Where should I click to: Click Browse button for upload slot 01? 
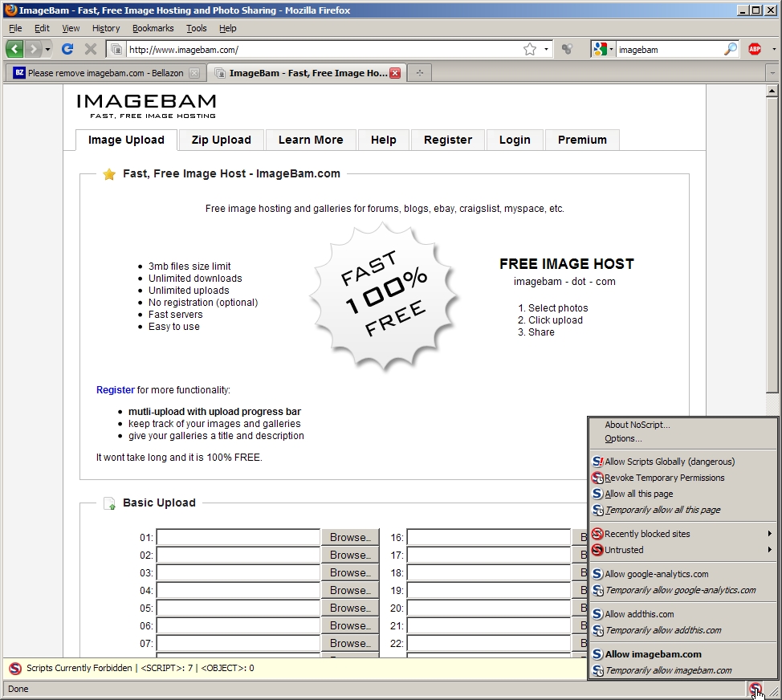(x=349, y=538)
